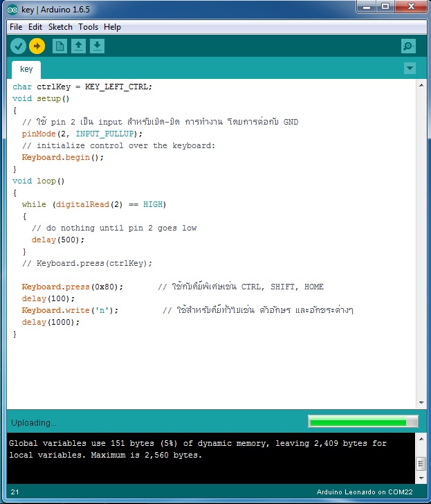Click editor scrollbar down arrow
431x504 pixels.
point(421,402)
